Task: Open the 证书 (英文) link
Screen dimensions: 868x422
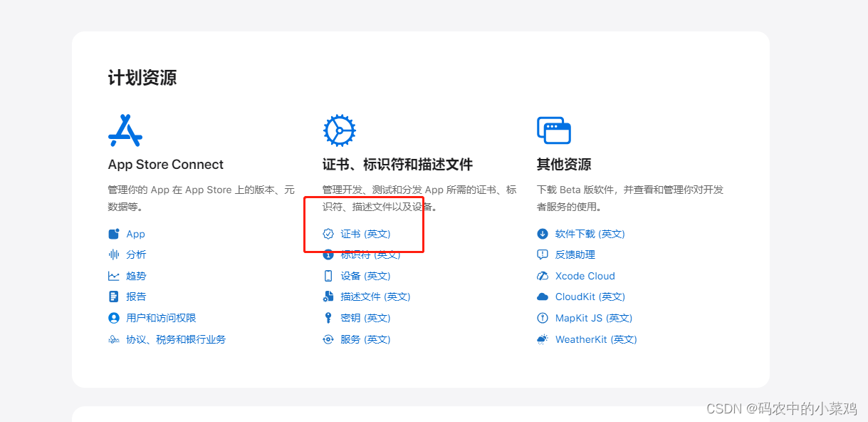Action: tap(365, 234)
